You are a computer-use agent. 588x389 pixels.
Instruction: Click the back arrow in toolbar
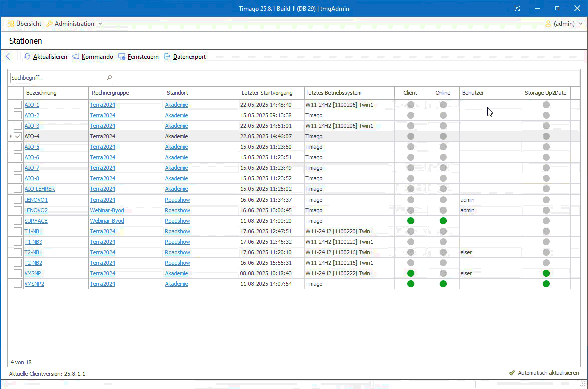tap(8, 57)
